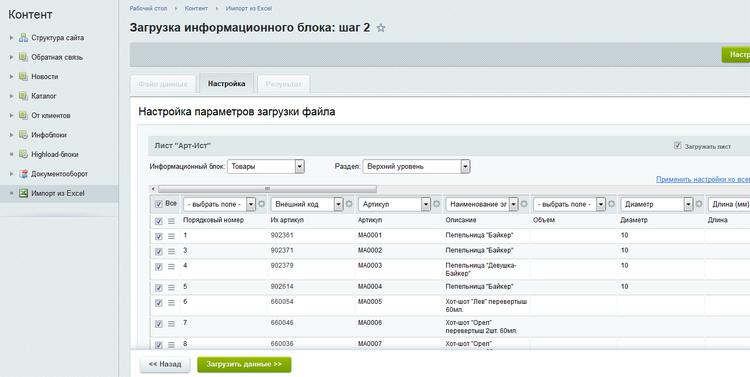The height and width of the screenshot is (377, 750).
Task: Open the Раздел Верхний уровень dropdown
Action: click(416, 166)
